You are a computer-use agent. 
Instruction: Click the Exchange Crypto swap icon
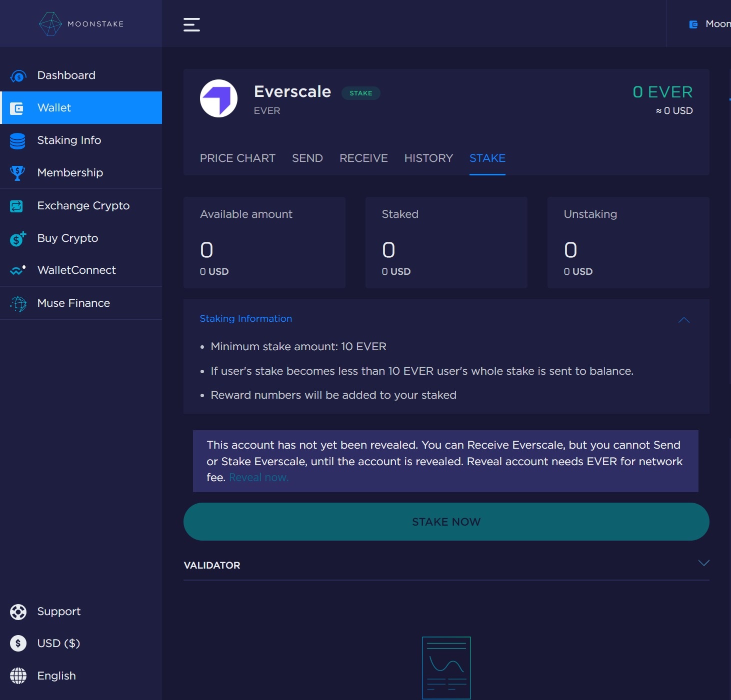(17, 206)
